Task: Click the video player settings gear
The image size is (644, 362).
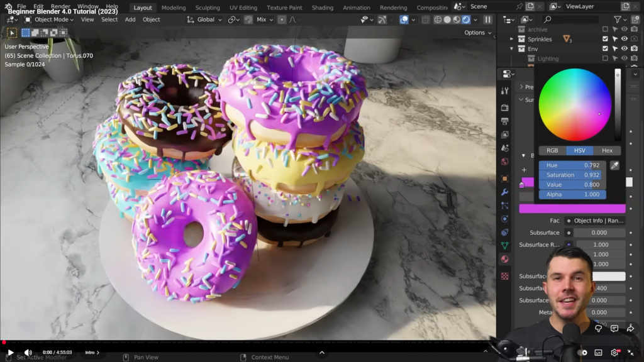Action: coord(614,353)
